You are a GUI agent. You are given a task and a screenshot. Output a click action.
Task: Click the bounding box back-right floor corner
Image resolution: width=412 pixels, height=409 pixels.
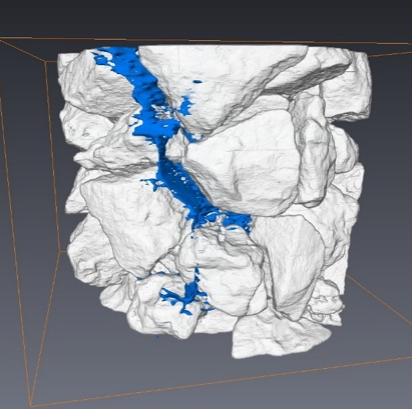coord(347,275)
